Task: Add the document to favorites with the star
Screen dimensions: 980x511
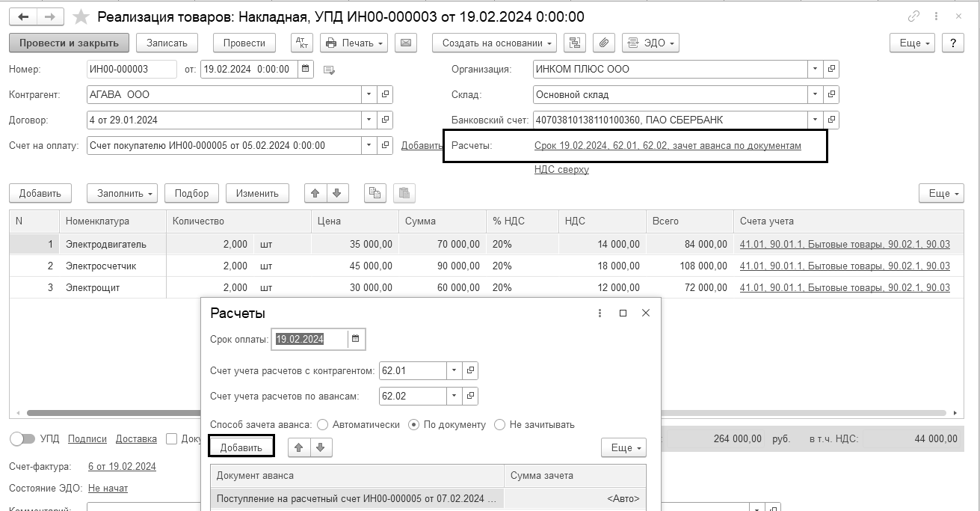Action: 81,16
